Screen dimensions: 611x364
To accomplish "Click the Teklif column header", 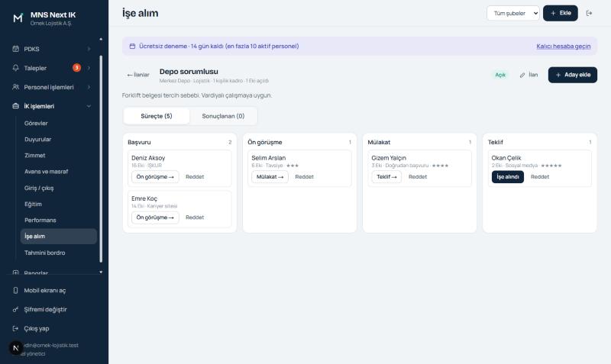I will 495,142.
